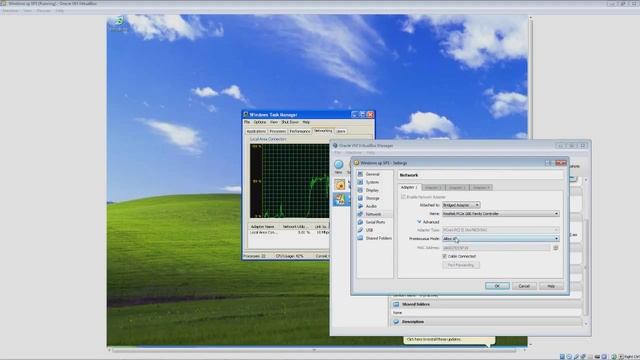Open Help menu in Task Manager
Viewport: 640px width, 360px height.
pos(306,122)
